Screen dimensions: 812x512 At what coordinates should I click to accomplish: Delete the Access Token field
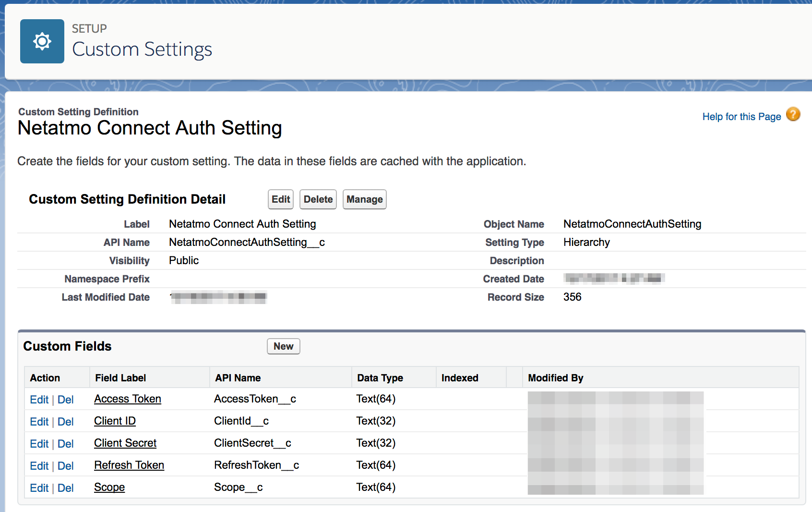pyautogui.click(x=66, y=400)
